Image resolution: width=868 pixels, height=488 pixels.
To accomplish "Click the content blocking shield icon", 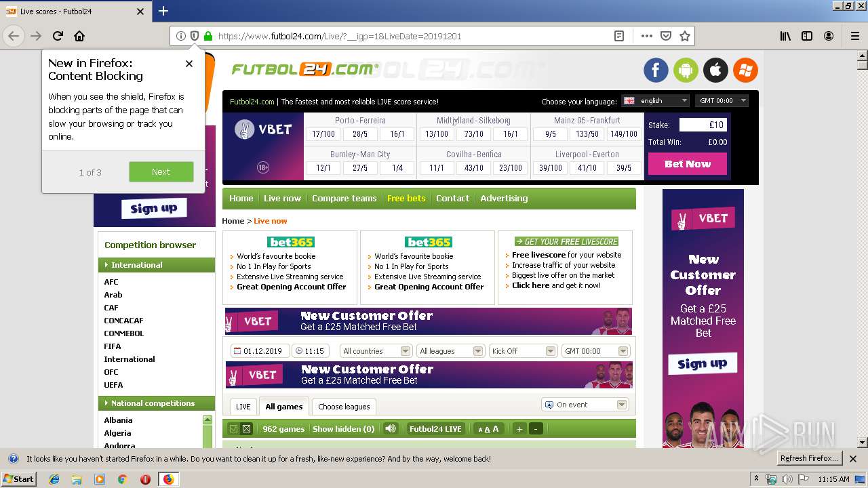I will point(194,36).
